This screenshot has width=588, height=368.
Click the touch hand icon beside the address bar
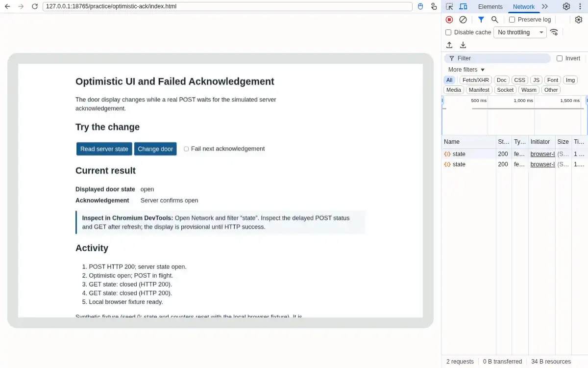point(434,6)
